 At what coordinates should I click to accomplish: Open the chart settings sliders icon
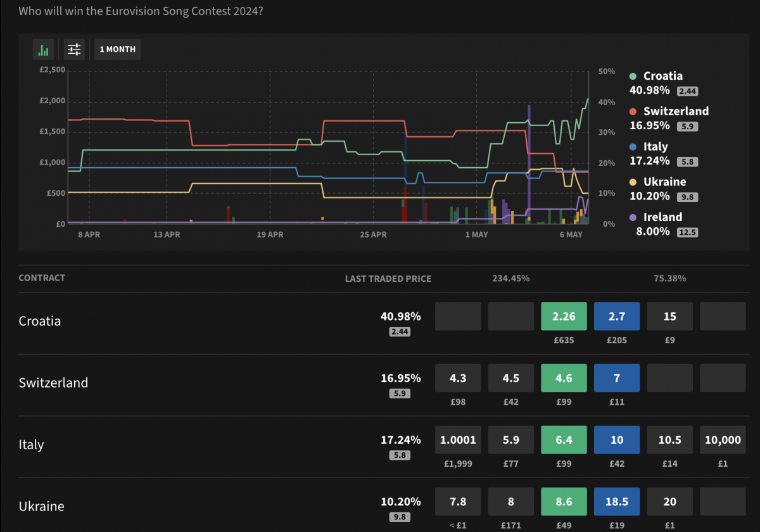74,49
